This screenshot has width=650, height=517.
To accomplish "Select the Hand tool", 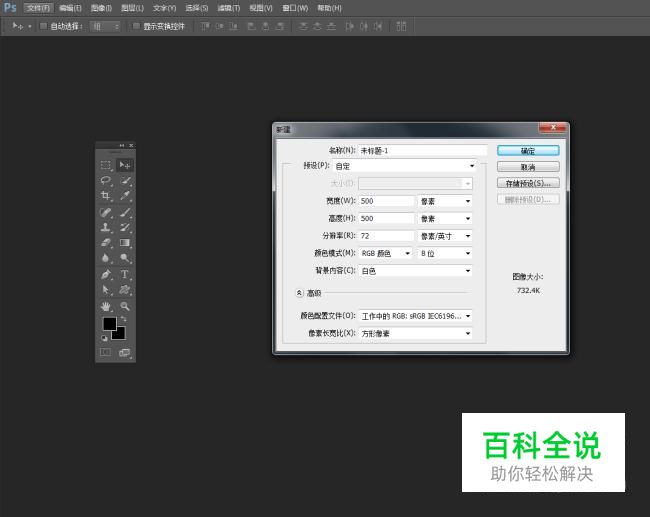I will click(106, 306).
